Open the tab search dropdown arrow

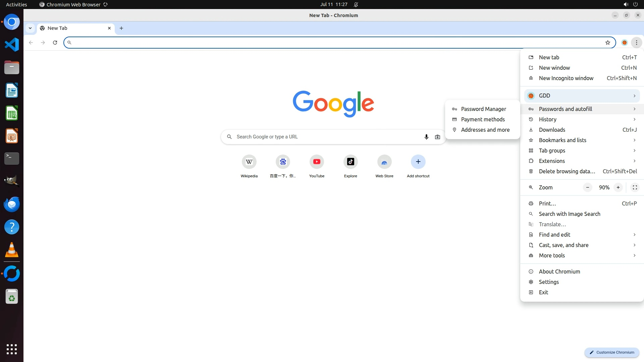[x=30, y=28]
